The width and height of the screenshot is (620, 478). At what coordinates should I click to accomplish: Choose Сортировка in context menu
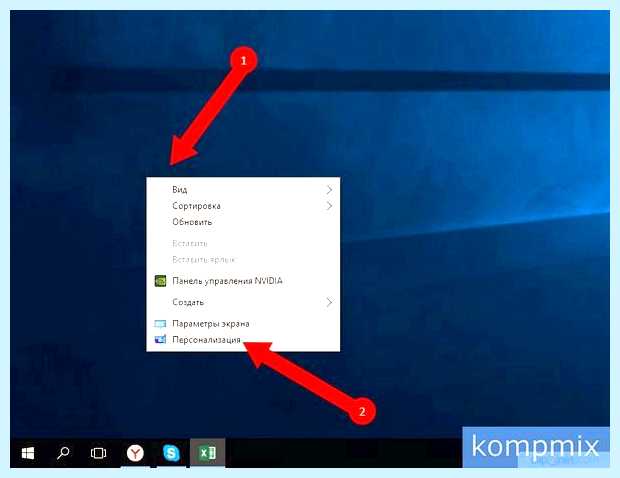point(243,206)
